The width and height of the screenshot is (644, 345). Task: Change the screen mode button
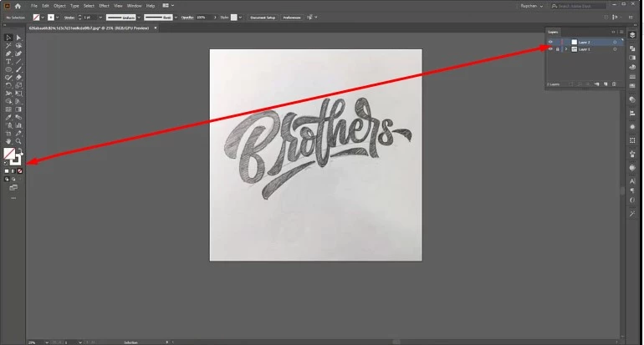point(13,187)
